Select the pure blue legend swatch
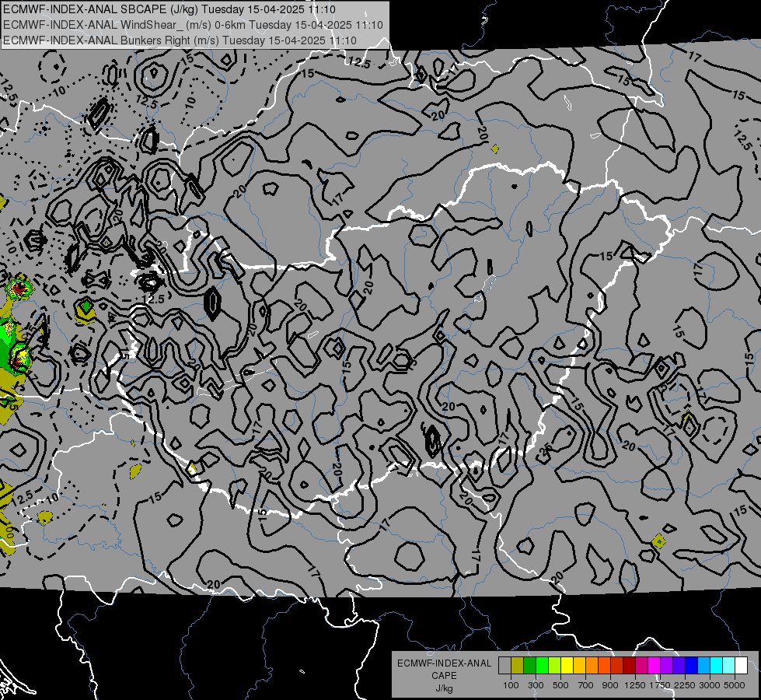This screenshot has height=700, width=761. pos(692,666)
